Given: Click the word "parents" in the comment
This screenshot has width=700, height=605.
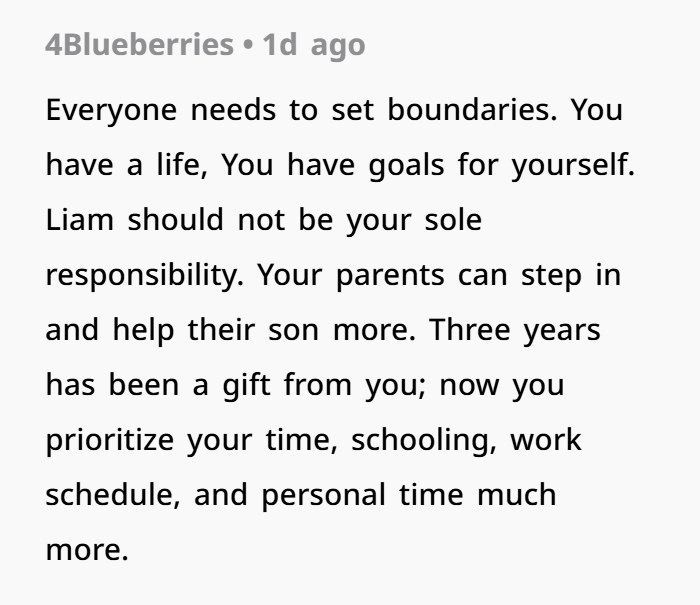Looking at the screenshot, I should click(x=391, y=275).
